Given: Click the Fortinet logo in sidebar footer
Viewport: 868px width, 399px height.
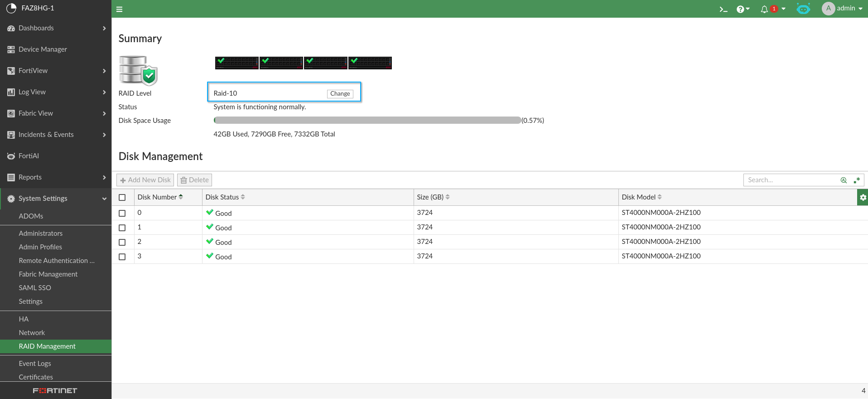Looking at the screenshot, I should coord(55,390).
